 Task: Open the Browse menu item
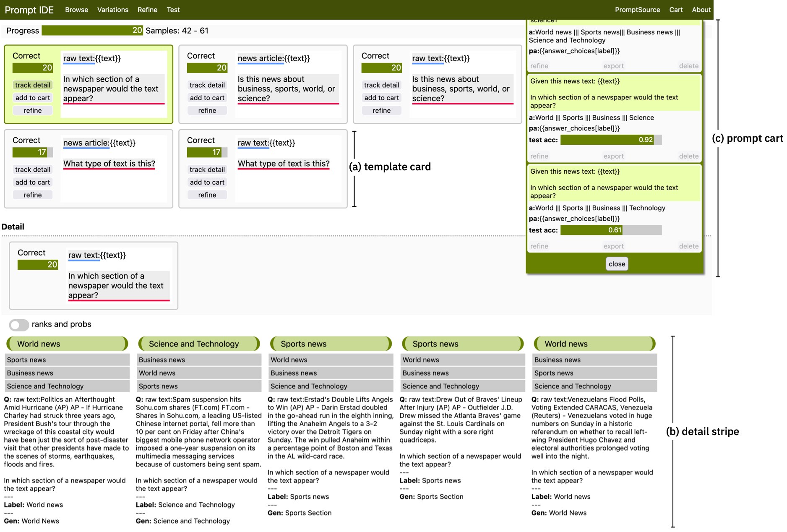pyautogui.click(x=76, y=10)
